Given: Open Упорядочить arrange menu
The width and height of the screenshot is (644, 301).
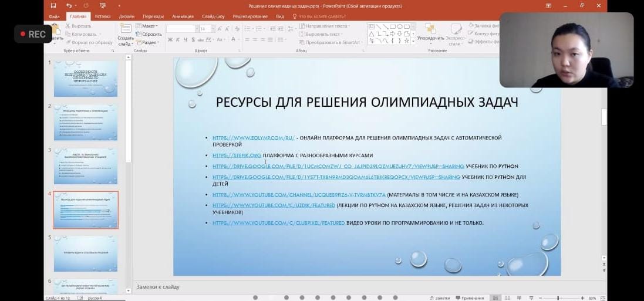Looking at the screenshot, I should pyautogui.click(x=431, y=33).
